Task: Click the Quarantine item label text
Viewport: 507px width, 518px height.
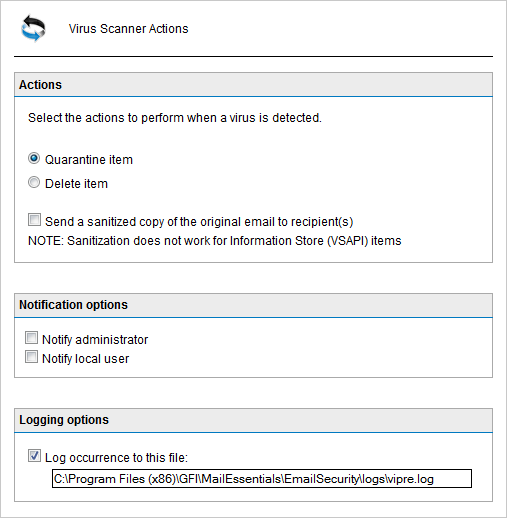Action: point(89,160)
